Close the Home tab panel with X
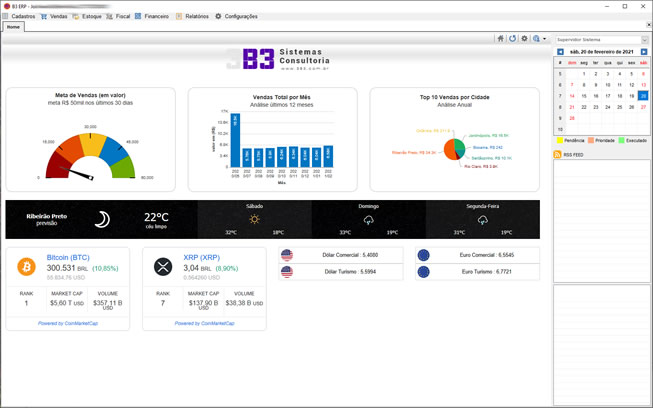 648,25
